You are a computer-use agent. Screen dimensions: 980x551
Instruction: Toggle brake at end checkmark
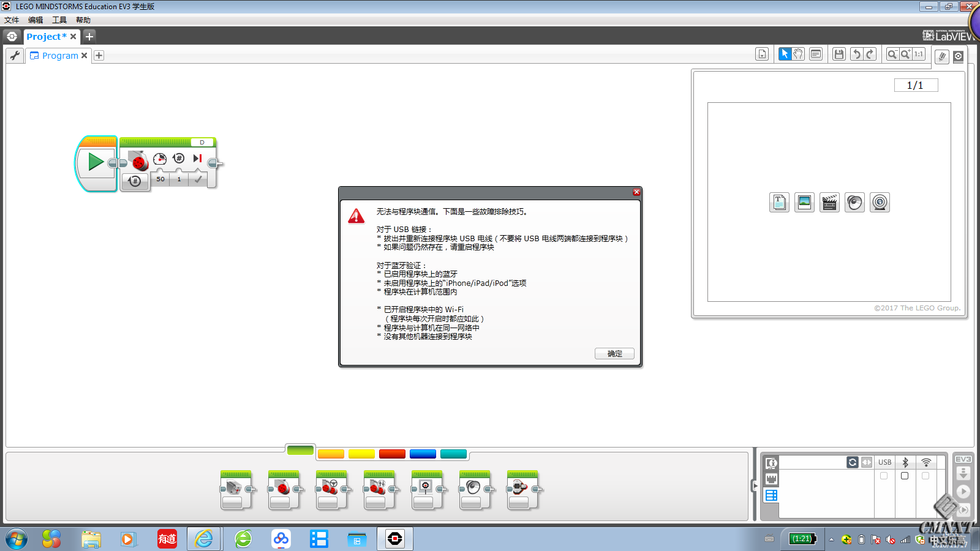[198, 179]
